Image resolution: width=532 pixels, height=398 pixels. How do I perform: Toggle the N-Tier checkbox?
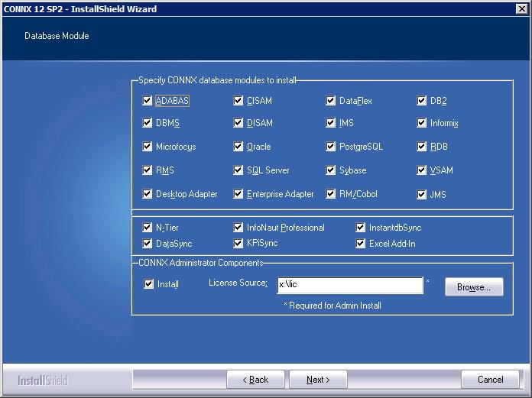pyautogui.click(x=147, y=227)
